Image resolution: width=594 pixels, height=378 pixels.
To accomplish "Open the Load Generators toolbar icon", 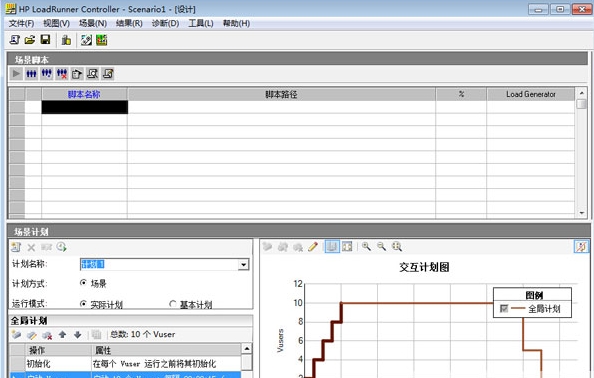I will (x=66, y=40).
